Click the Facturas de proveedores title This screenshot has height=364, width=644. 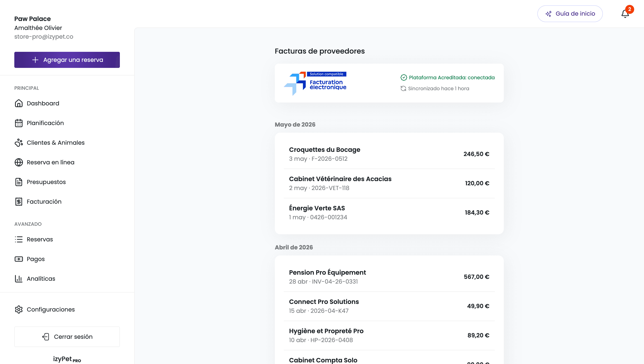coord(320,51)
